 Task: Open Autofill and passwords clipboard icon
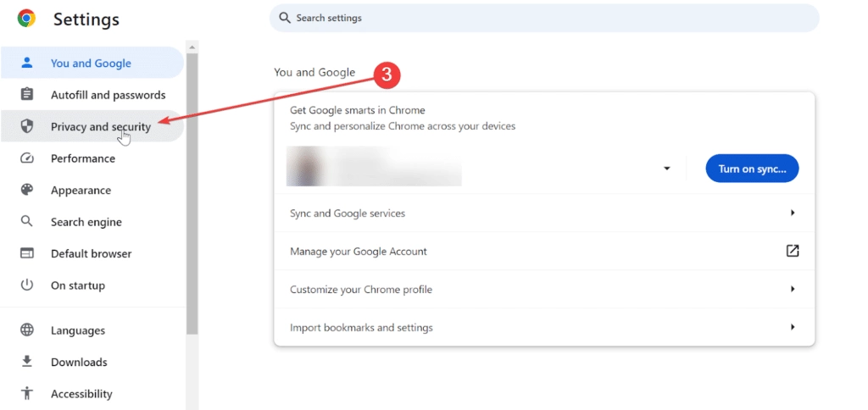[x=26, y=95]
